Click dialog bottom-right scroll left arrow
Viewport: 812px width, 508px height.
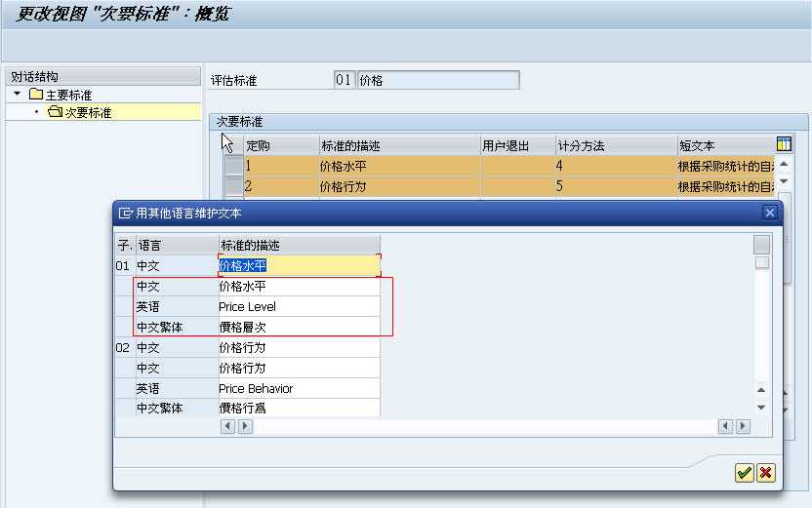point(725,426)
